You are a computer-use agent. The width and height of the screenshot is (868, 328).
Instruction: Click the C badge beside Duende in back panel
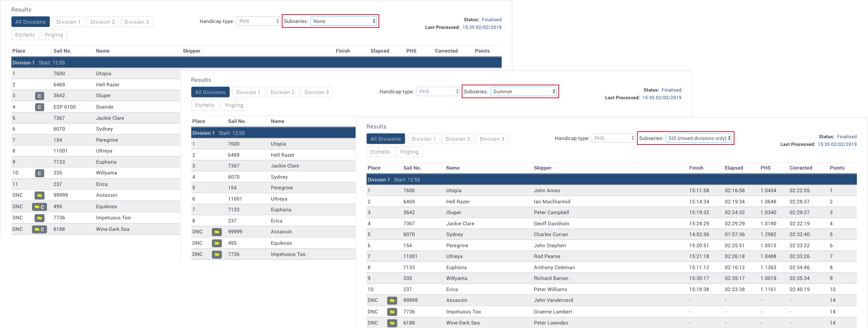coord(39,107)
